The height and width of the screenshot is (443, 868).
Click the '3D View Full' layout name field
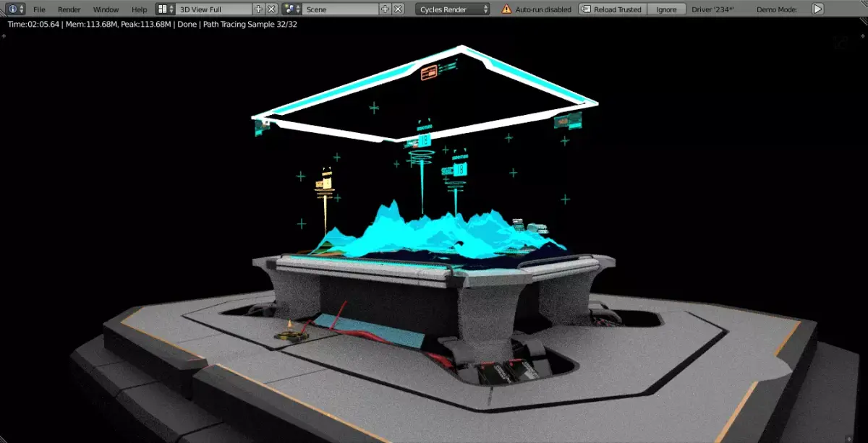(214, 9)
